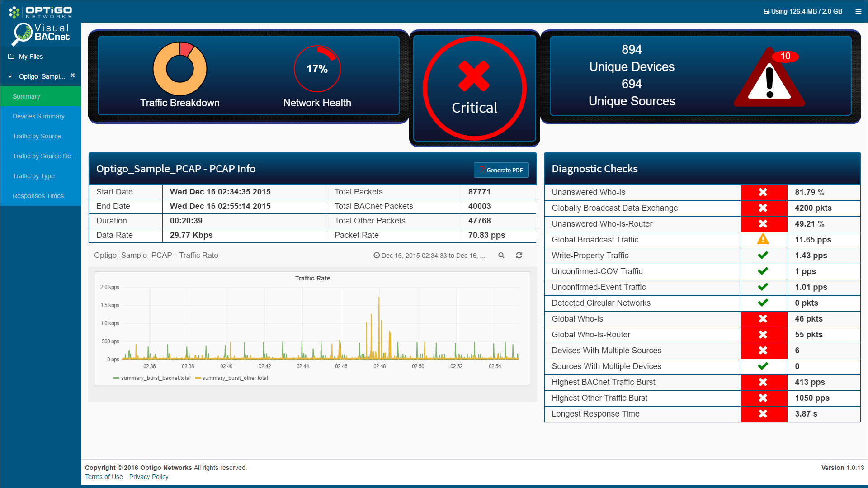Click Unconfirmed-COV Traffic green checkmark

[x=763, y=271]
